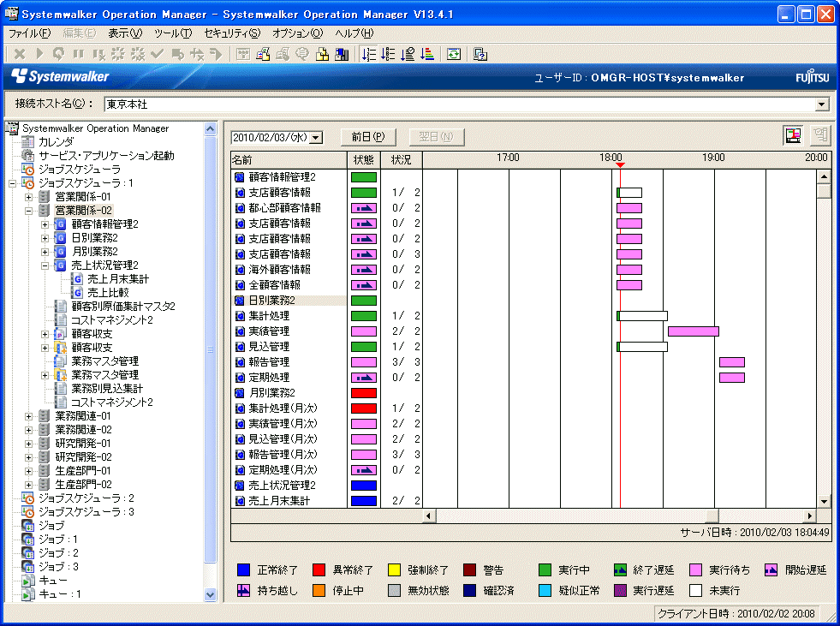Expand the 業務関連-01 project node
This screenshot has height=626, width=840.
point(29,416)
